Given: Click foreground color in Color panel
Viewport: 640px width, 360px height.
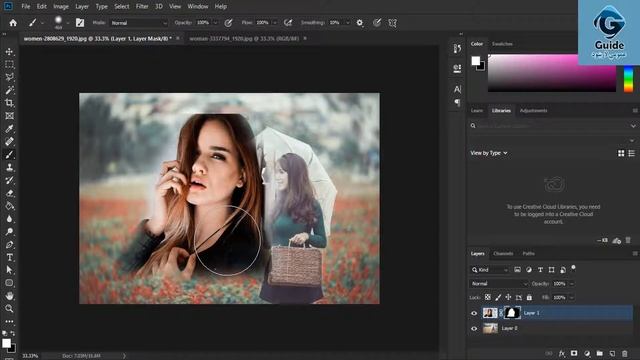Looking at the screenshot, I should (476, 61).
